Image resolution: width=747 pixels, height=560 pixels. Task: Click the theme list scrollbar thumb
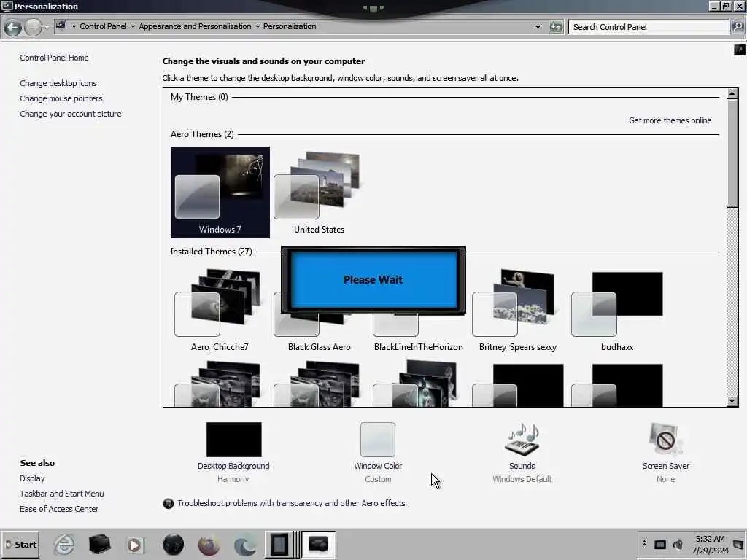732,153
